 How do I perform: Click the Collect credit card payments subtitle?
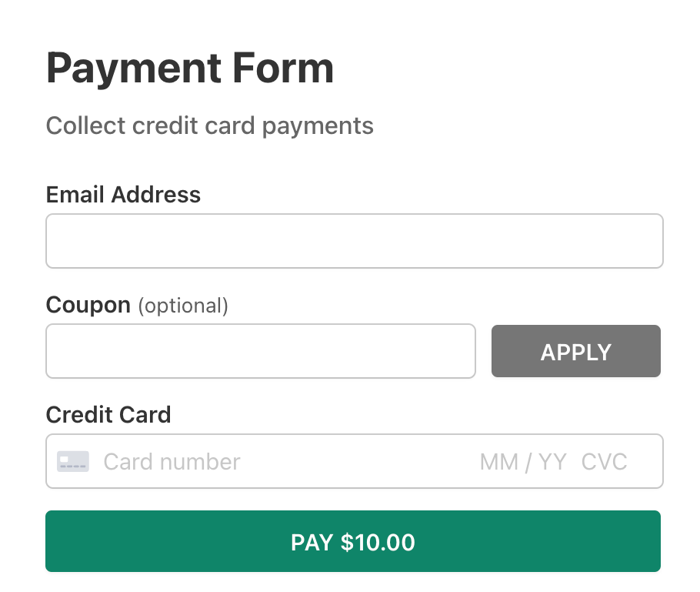pyautogui.click(x=209, y=125)
